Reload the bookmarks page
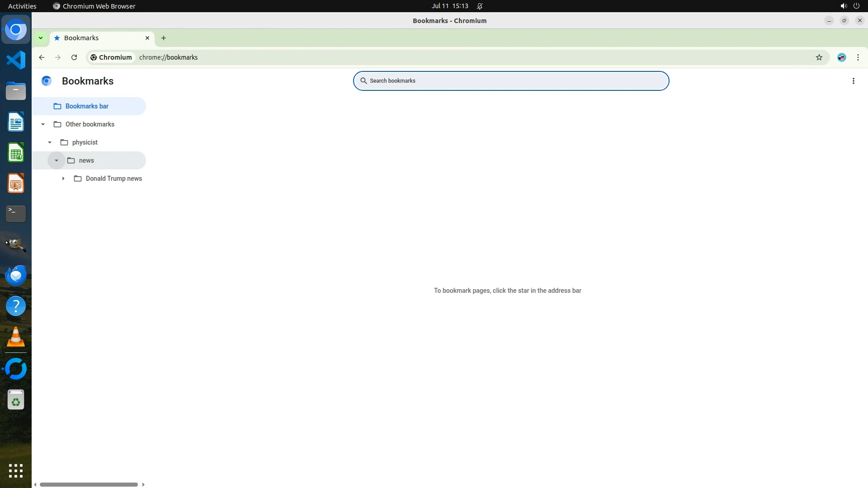The image size is (868, 488). [x=74, y=57]
